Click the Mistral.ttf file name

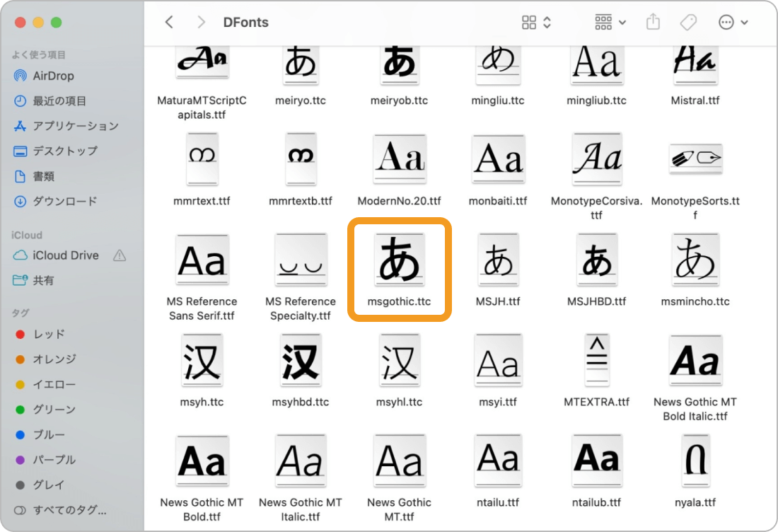(x=695, y=100)
